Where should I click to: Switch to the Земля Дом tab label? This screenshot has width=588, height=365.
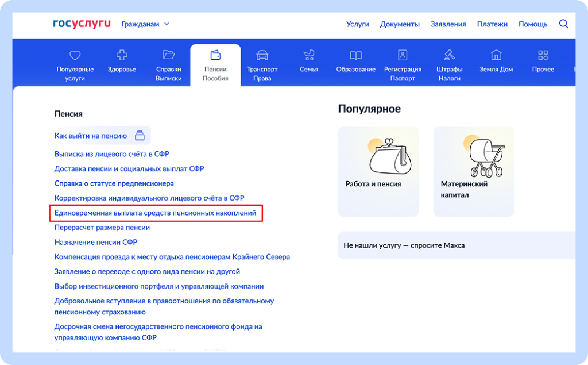(496, 70)
